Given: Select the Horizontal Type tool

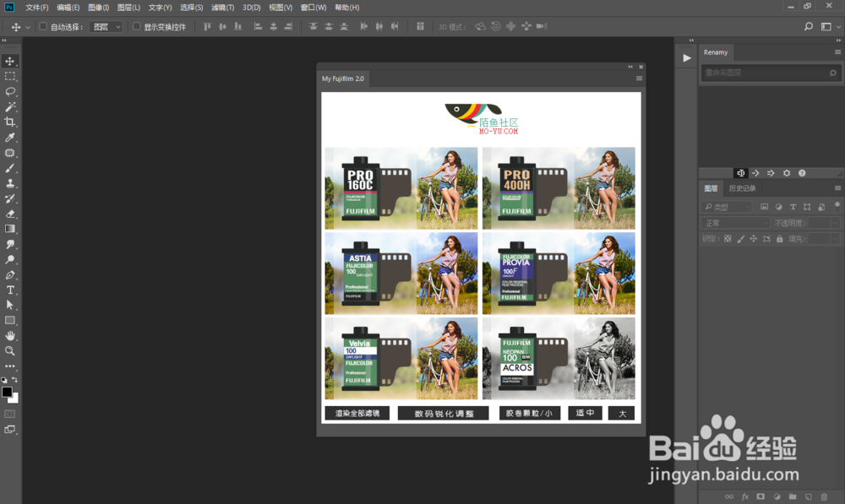Looking at the screenshot, I should coord(9,290).
